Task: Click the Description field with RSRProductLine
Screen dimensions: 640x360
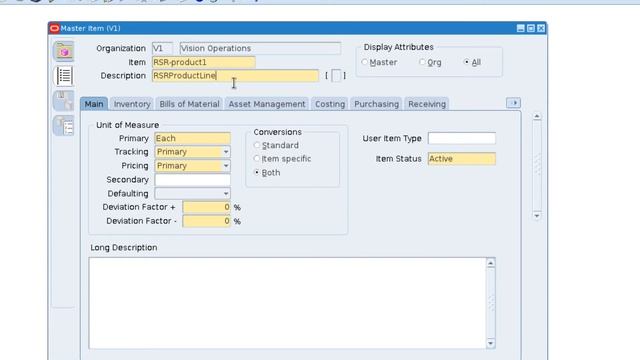Action: click(x=236, y=76)
